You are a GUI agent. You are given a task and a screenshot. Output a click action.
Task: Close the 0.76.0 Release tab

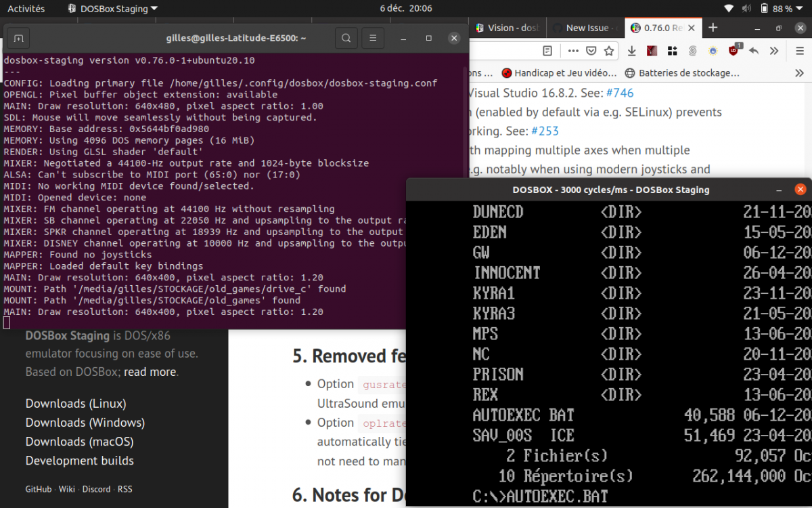pyautogui.click(x=693, y=28)
